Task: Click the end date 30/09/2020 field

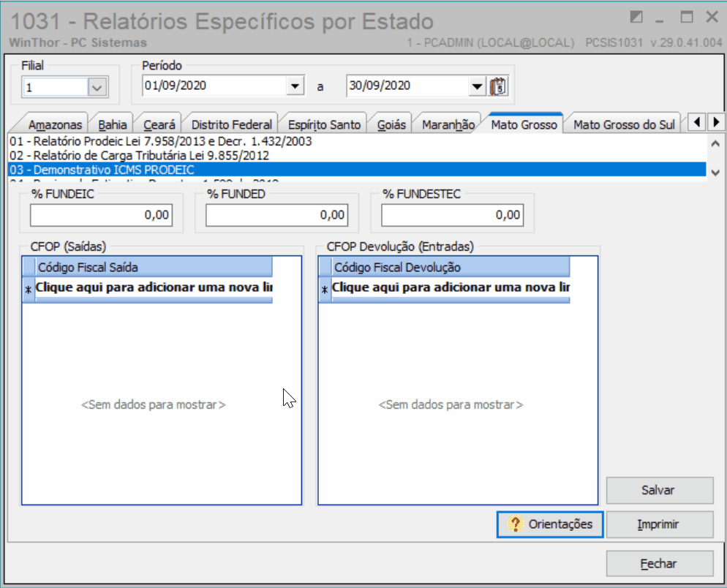Action: [407, 86]
